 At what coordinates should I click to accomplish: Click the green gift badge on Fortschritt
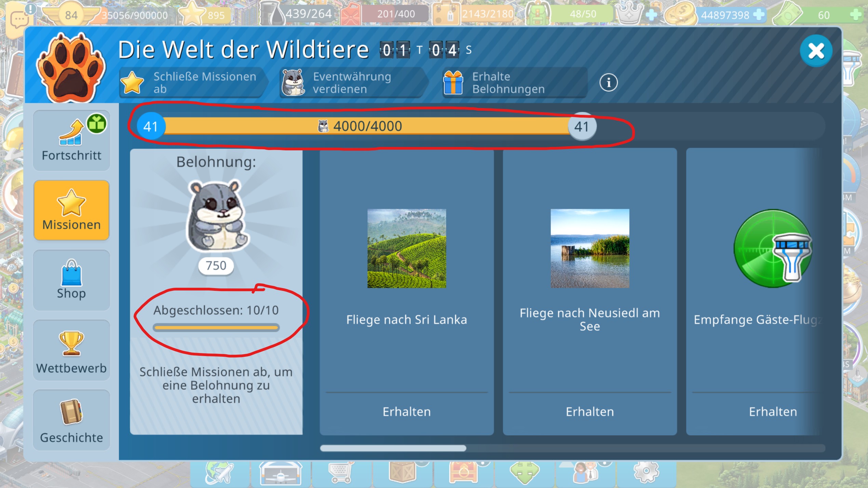click(x=97, y=123)
